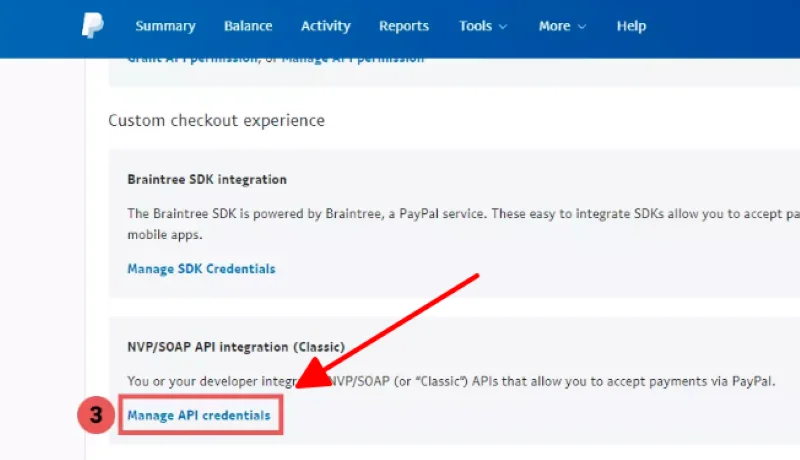
Task: Expand the Tools dropdown menu
Action: [x=483, y=26]
